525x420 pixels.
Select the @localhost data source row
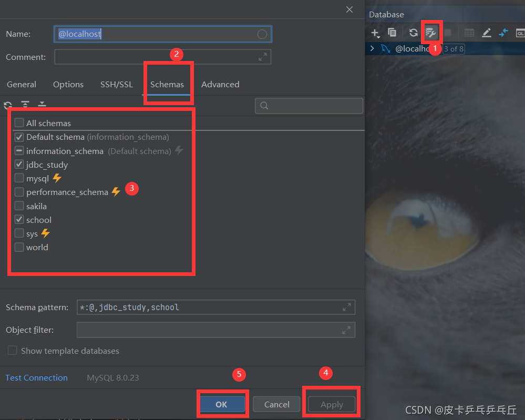pos(445,49)
